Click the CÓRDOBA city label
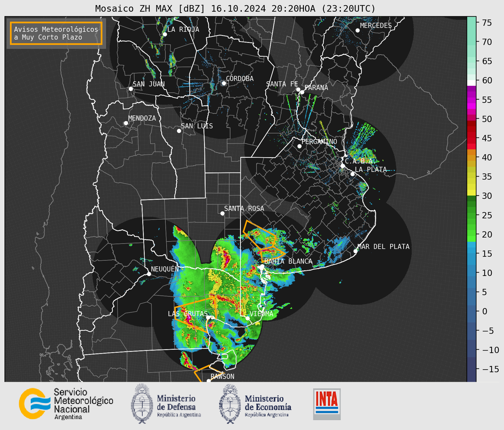 tap(240, 79)
